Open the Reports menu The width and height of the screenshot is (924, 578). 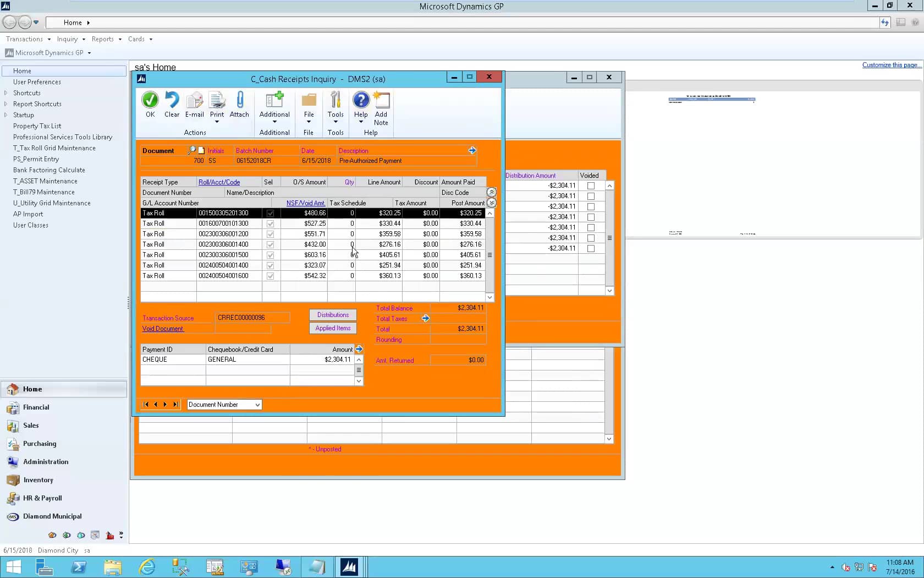(106, 39)
